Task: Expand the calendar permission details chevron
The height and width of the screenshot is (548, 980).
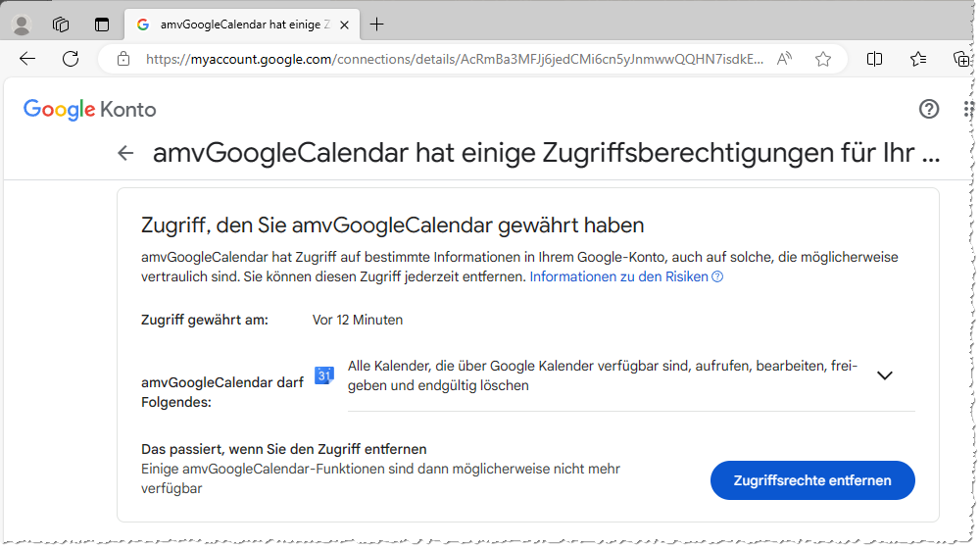Action: point(884,375)
